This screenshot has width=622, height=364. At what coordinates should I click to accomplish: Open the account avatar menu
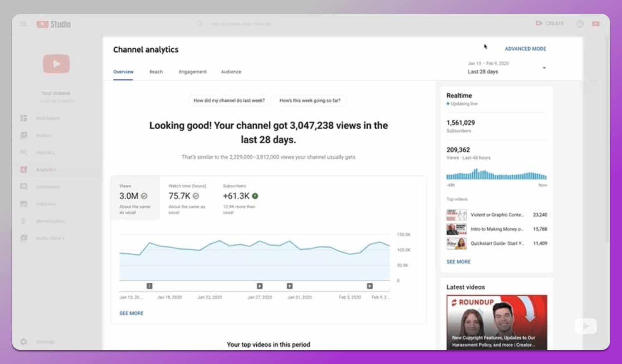click(x=595, y=24)
